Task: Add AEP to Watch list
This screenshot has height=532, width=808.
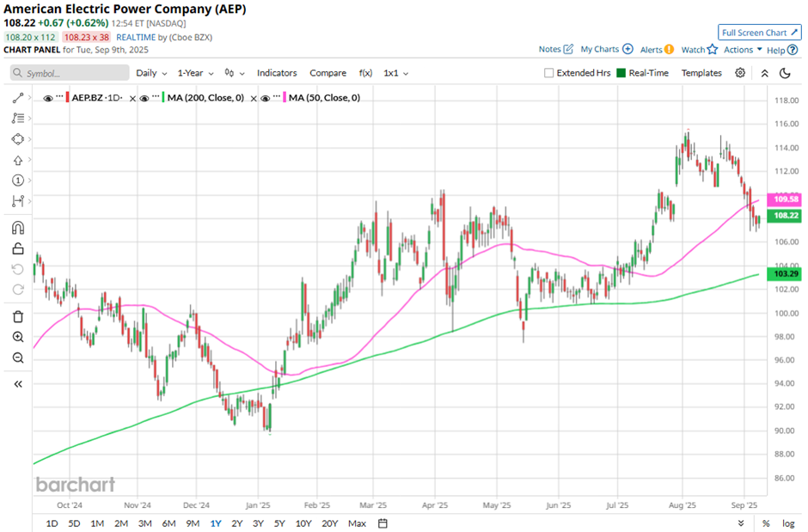Action: point(700,50)
